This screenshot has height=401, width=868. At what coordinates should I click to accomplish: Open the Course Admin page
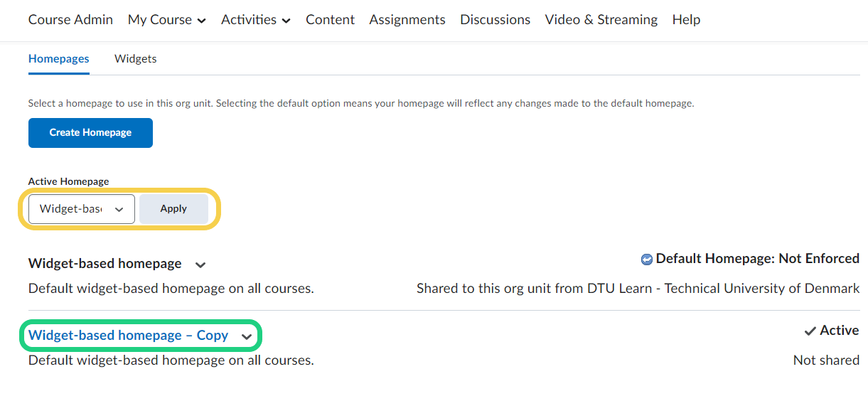(x=70, y=20)
